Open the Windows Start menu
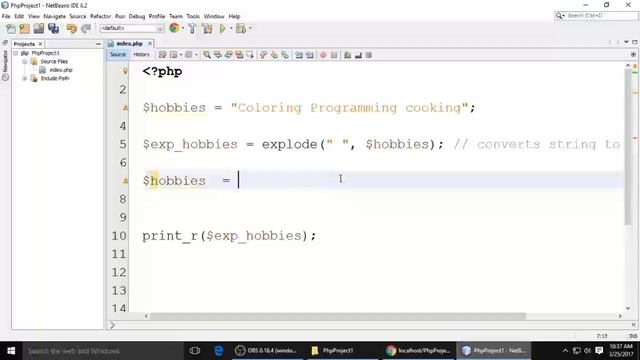 (11, 351)
